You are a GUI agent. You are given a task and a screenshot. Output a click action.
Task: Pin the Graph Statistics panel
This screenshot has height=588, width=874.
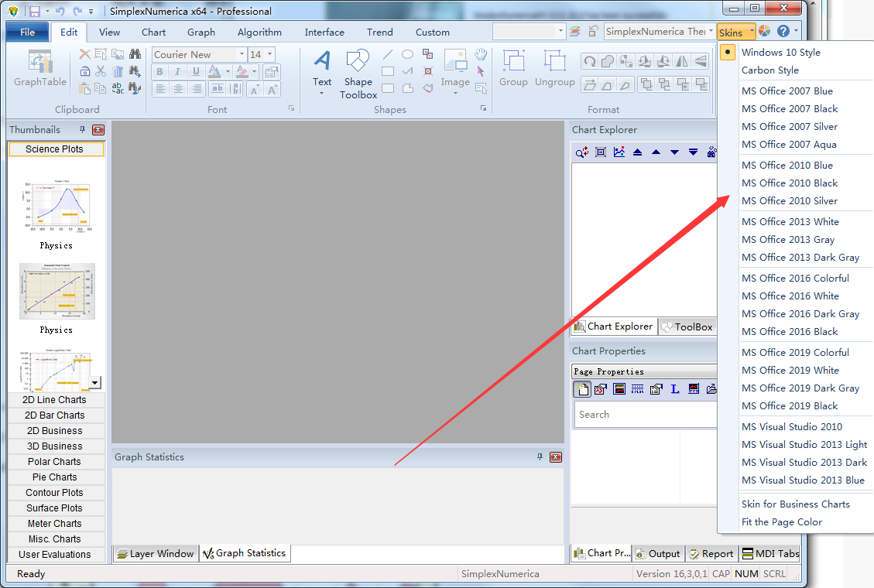tap(540, 457)
